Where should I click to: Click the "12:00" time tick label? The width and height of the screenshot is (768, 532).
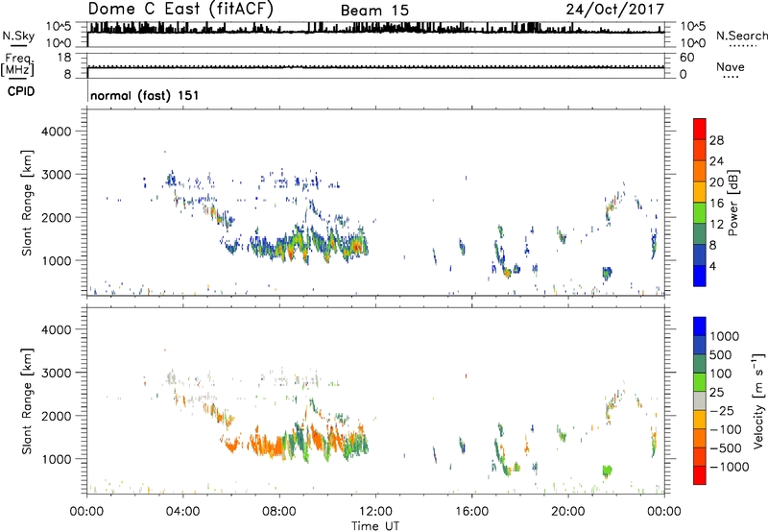point(375,512)
